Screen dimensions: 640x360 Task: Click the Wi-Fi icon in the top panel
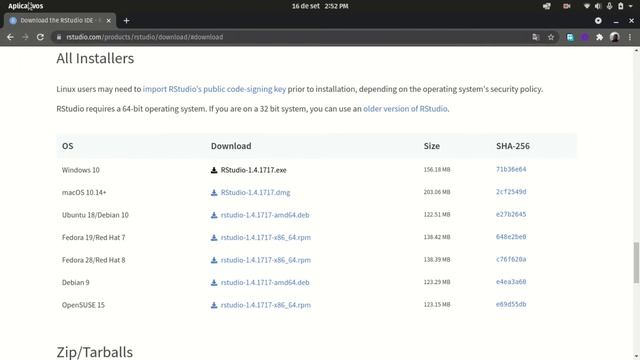[587, 6]
